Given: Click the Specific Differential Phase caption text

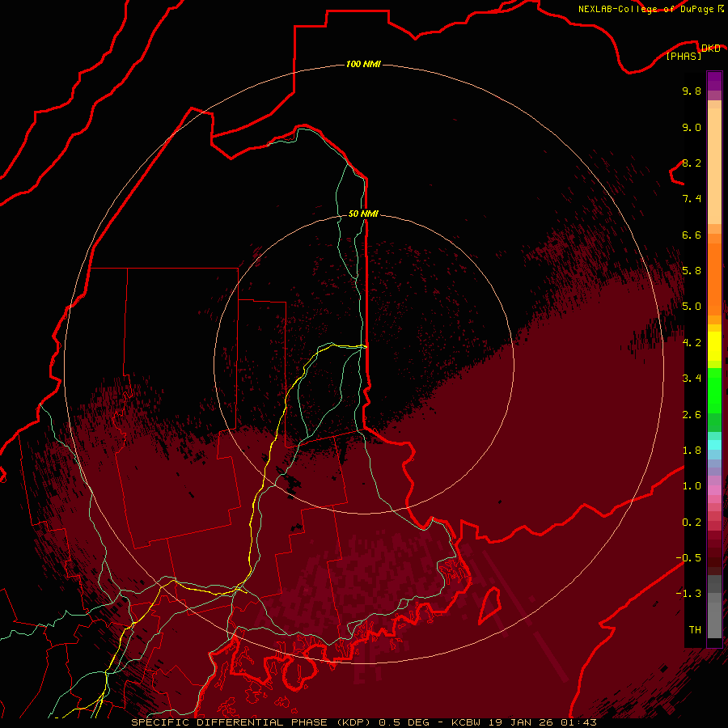Looking at the screenshot, I should pyautogui.click(x=364, y=722).
